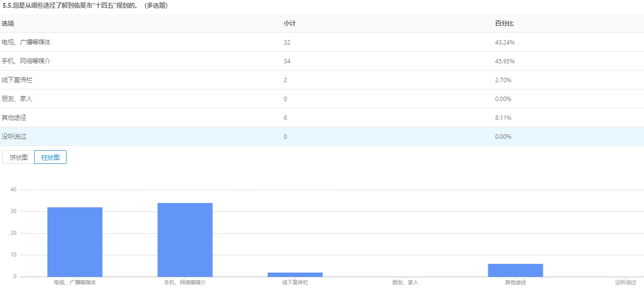Click the 小计 column header

tap(289, 24)
